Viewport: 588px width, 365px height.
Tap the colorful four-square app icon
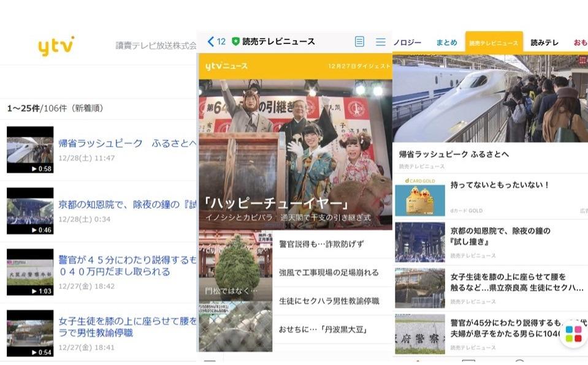(x=573, y=334)
